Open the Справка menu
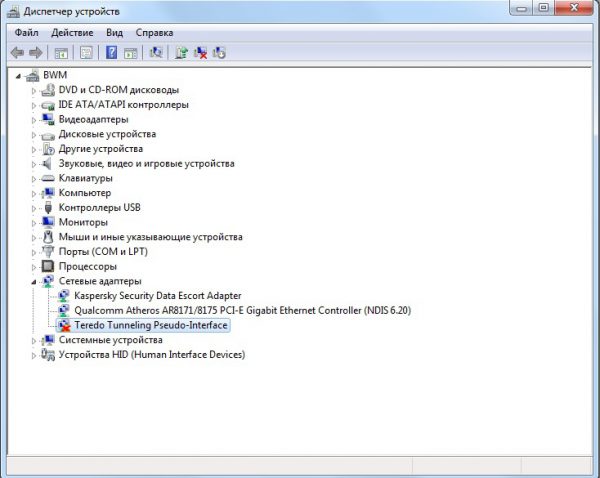 [x=154, y=33]
